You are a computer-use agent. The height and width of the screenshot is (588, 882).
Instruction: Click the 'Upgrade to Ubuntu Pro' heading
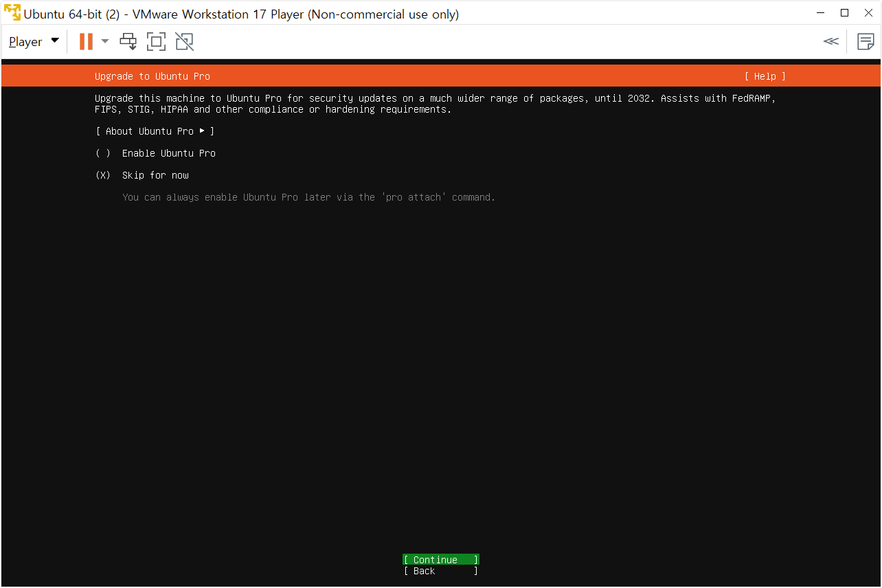tap(152, 76)
